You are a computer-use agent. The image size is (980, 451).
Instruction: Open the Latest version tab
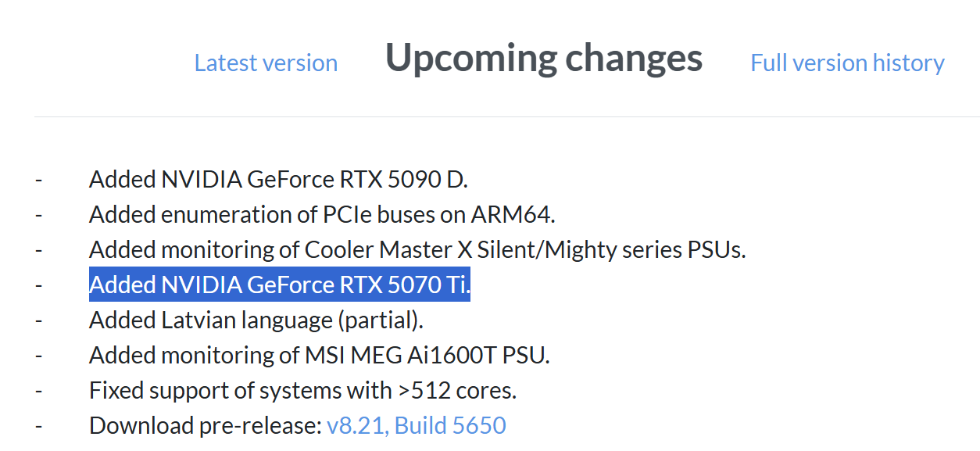pyautogui.click(x=266, y=63)
